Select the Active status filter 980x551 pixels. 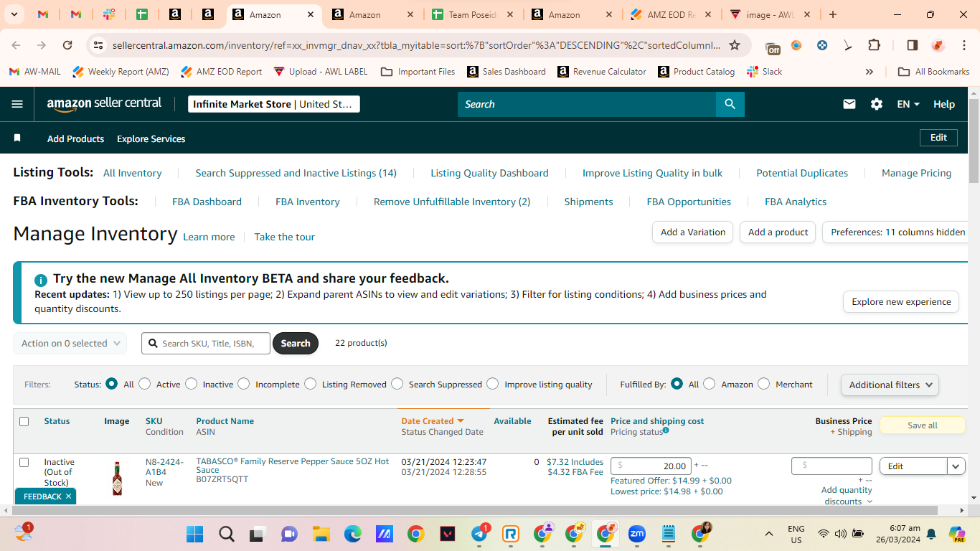point(145,384)
